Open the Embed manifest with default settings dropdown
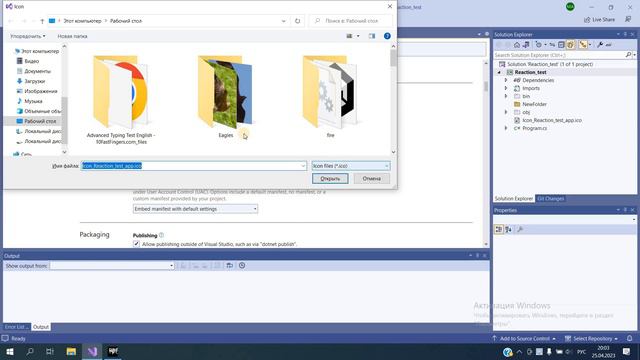The image size is (640, 360). tap(195, 209)
